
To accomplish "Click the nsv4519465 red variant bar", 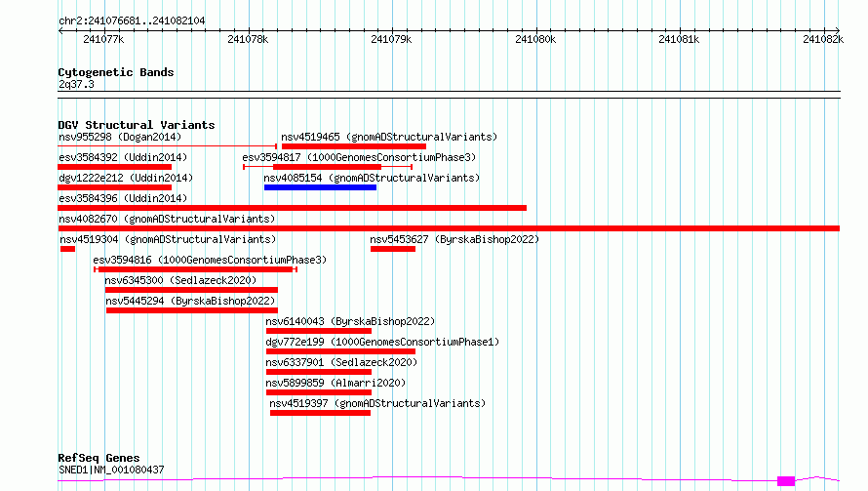I will [x=354, y=146].
